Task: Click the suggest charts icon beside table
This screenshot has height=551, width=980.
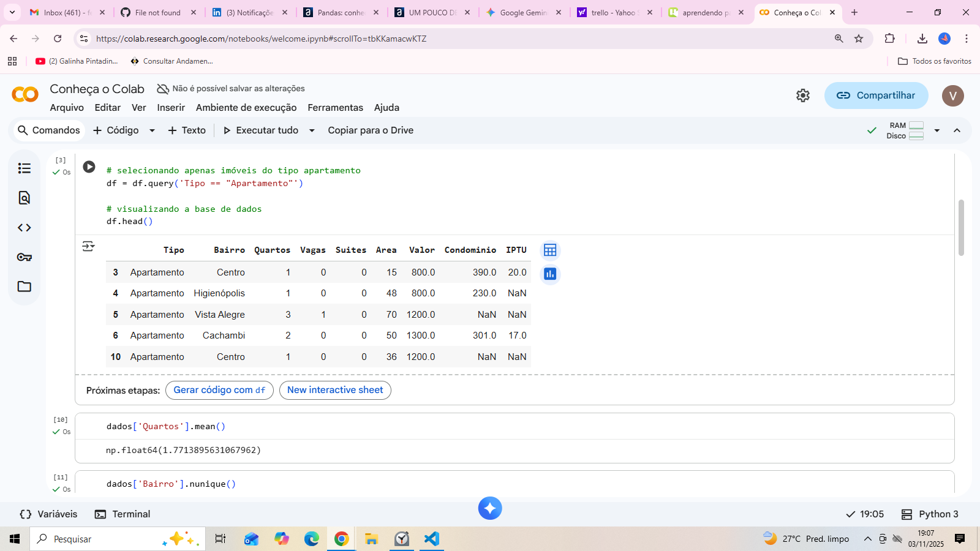Action: coord(550,274)
